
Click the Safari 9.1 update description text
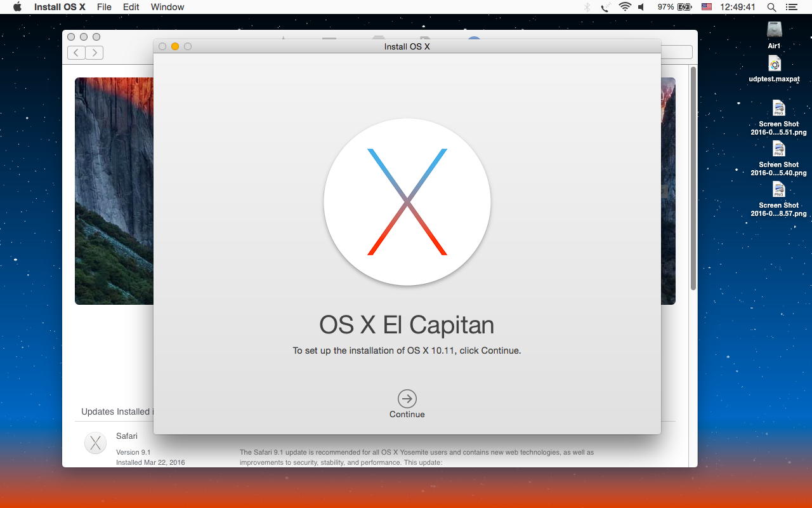417,457
